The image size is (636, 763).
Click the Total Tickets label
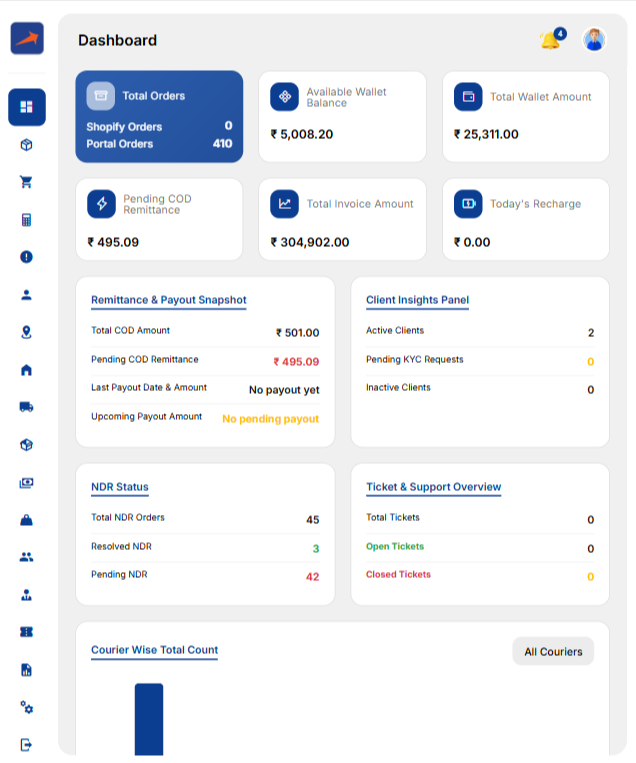click(393, 517)
